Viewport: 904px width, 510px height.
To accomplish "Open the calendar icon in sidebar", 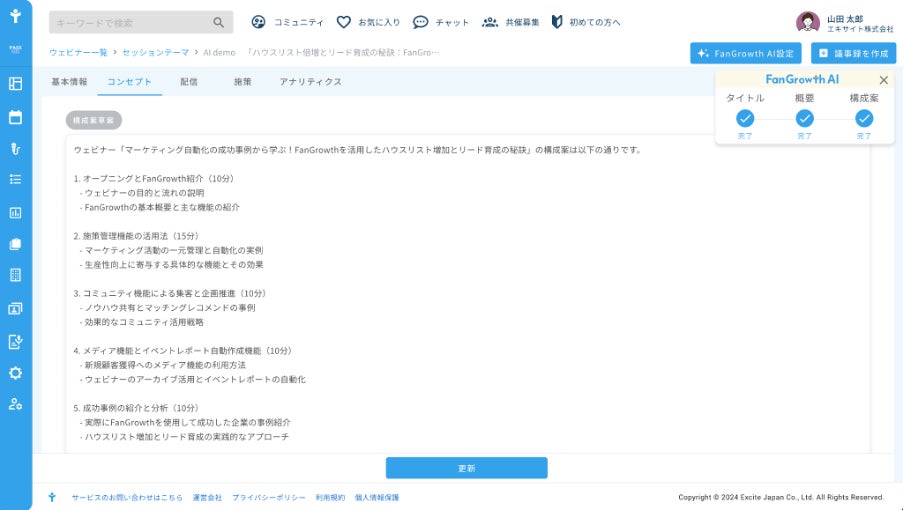I will tap(16, 117).
